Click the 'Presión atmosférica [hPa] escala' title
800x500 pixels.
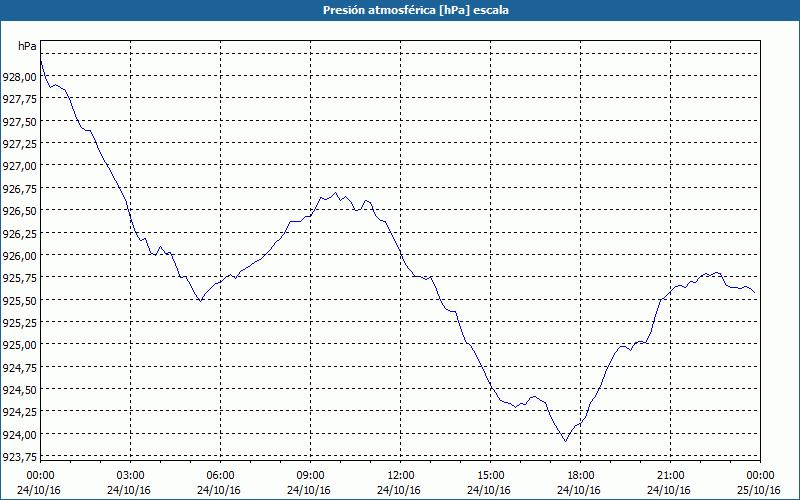[416, 10]
